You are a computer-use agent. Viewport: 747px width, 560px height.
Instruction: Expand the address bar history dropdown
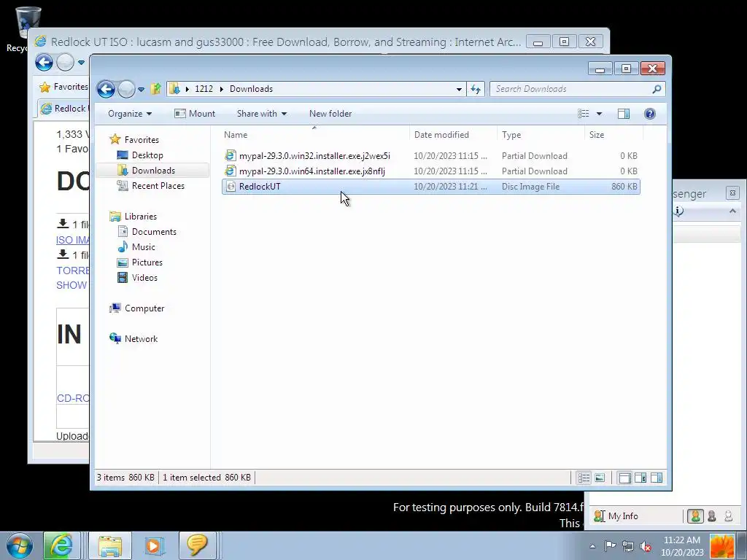coord(459,89)
